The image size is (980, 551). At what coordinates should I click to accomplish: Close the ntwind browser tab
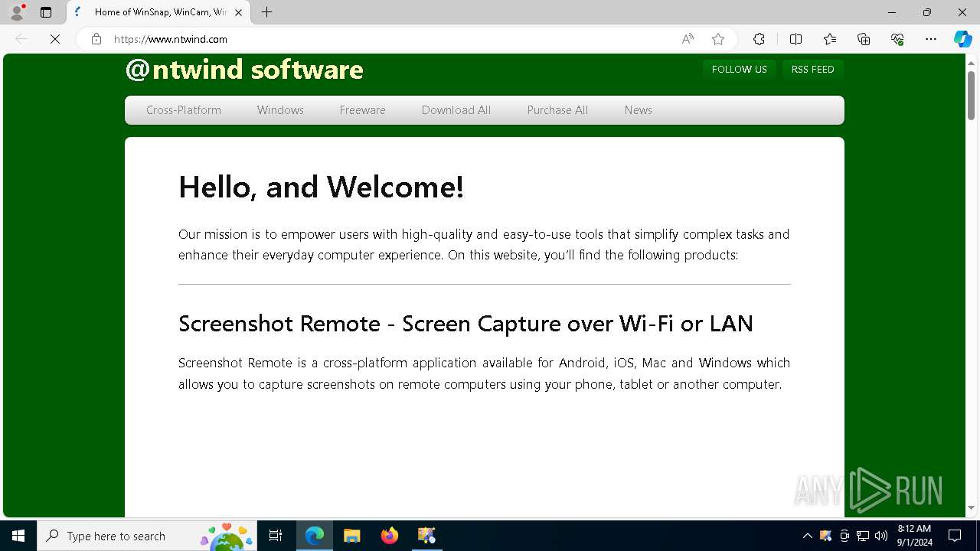point(240,12)
